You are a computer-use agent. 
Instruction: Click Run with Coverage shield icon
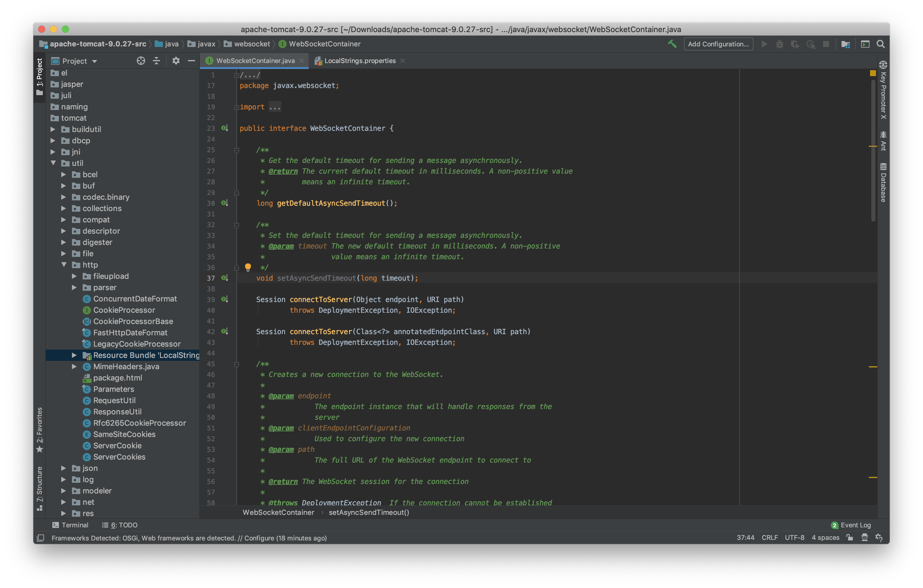[795, 44]
